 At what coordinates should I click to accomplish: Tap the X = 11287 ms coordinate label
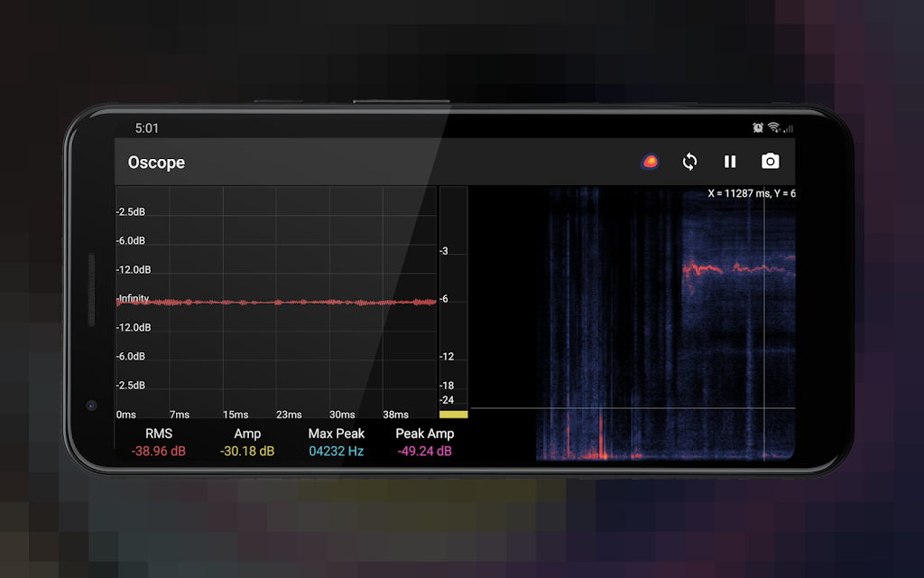(x=739, y=193)
